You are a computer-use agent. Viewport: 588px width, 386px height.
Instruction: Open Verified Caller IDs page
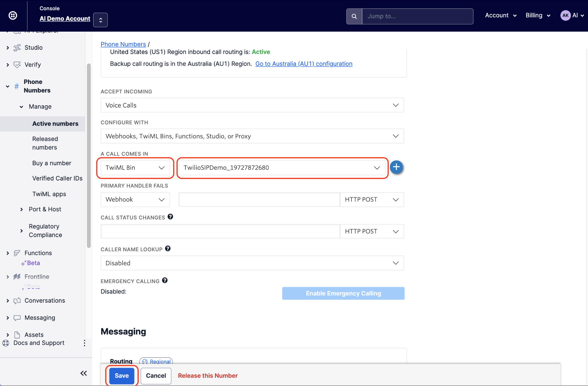[57, 178]
